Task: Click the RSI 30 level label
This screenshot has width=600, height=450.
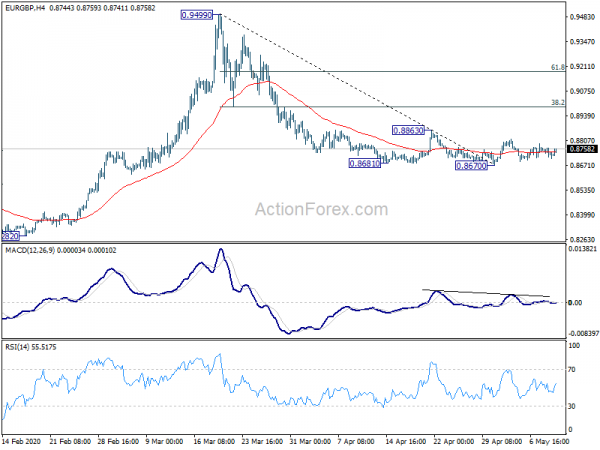Action: [572, 406]
